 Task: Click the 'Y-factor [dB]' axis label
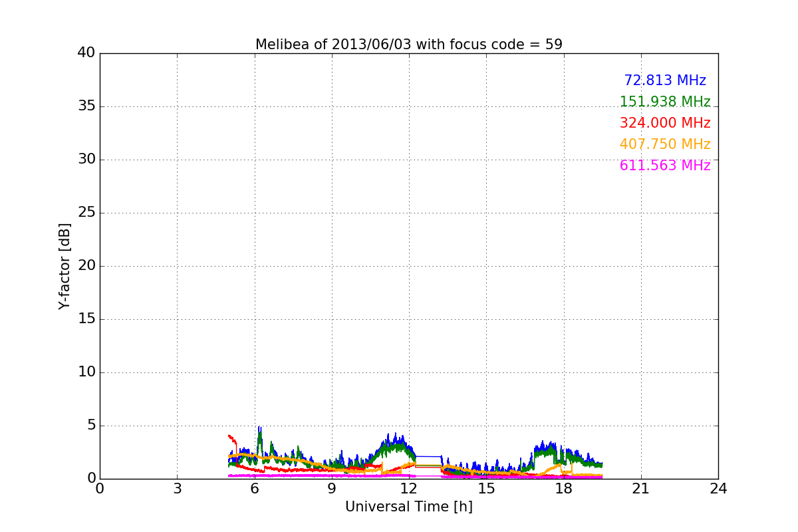65,266
